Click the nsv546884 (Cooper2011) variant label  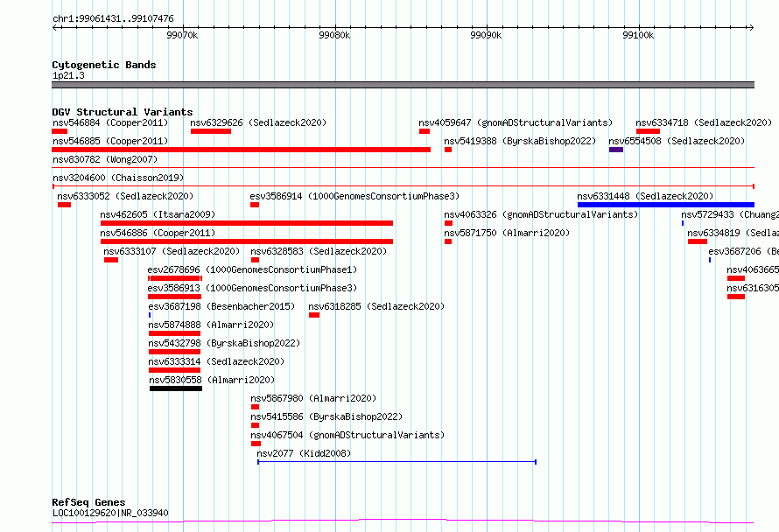[110, 122]
